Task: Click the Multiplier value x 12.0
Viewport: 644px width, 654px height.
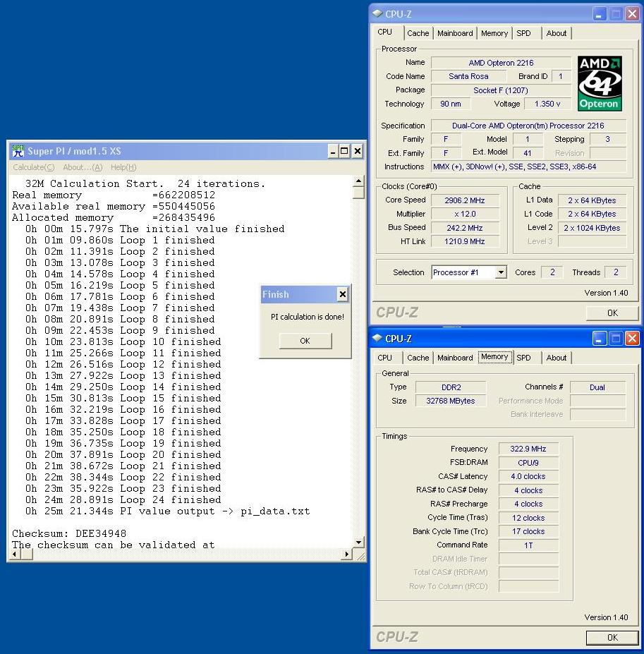Action: coord(465,214)
